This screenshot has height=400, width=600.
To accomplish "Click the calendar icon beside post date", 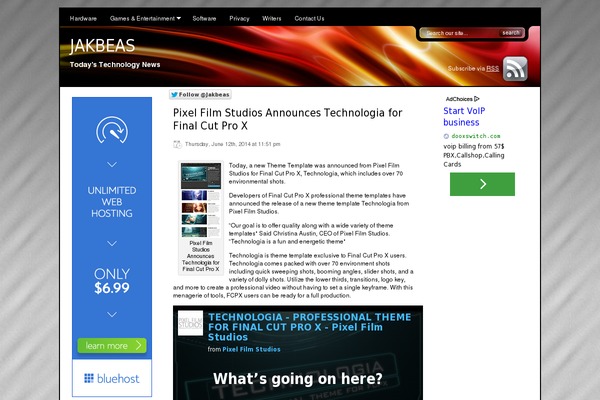I will [x=177, y=144].
